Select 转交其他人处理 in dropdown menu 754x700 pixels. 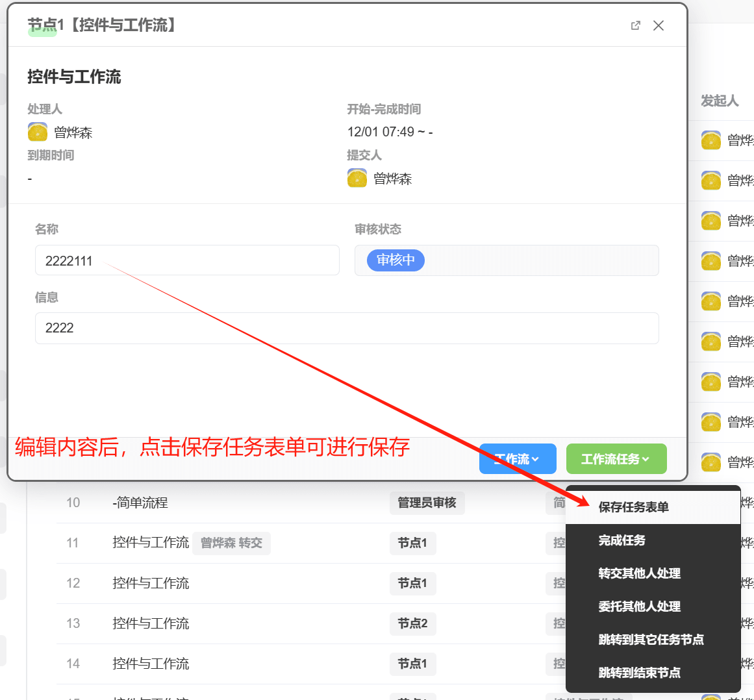(x=639, y=573)
